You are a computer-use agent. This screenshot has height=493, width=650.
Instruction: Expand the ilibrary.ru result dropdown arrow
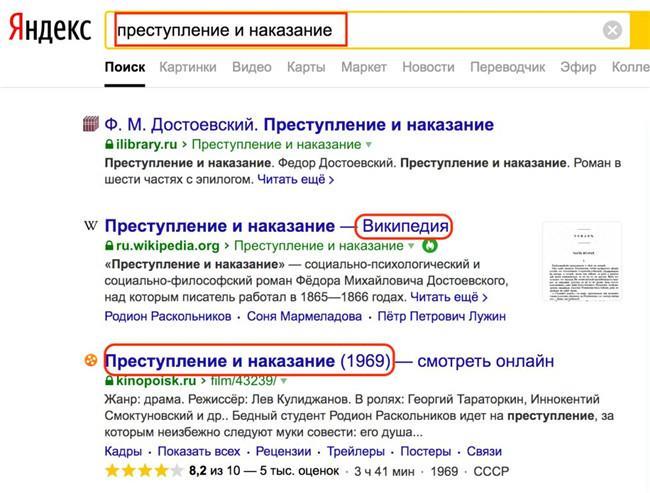[369, 145]
